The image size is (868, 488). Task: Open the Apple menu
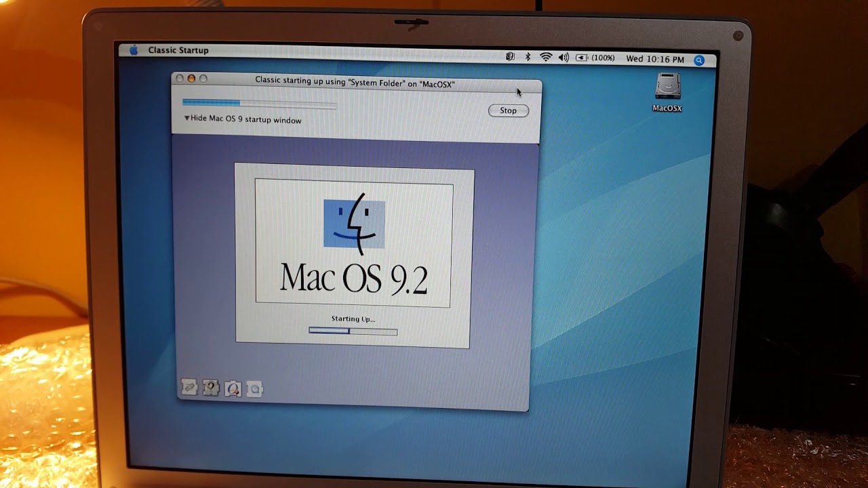[134, 49]
